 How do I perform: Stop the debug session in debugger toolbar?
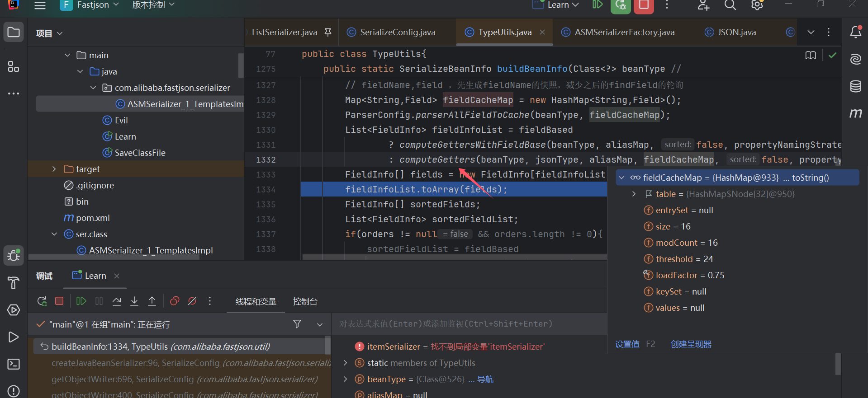(x=59, y=301)
